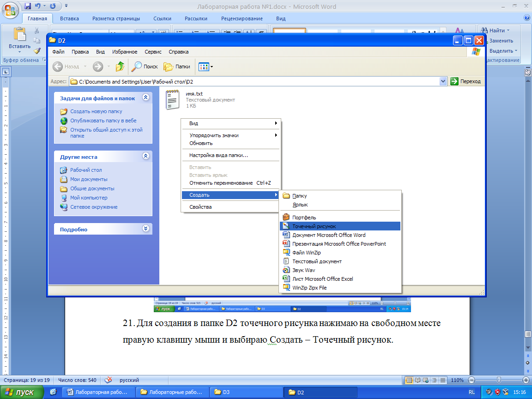The height and width of the screenshot is (399, 532).
Task: Click Открыть общий доступ к этой папке
Action: tap(106, 133)
